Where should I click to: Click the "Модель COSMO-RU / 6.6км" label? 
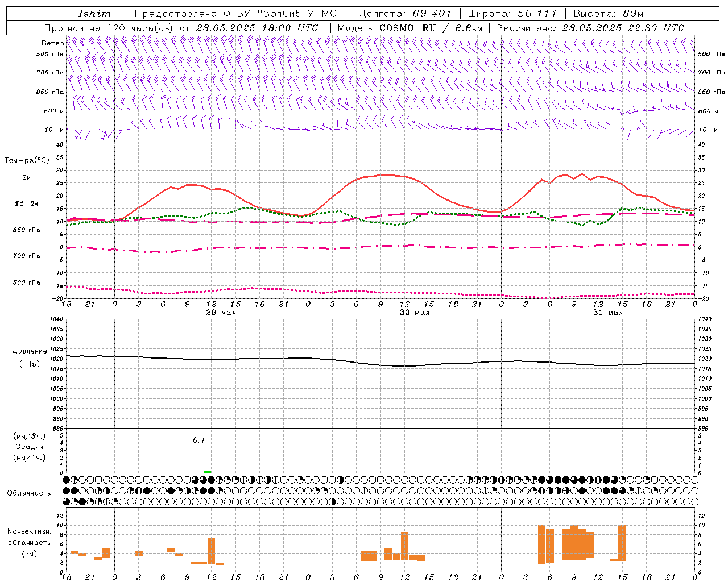(x=410, y=28)
